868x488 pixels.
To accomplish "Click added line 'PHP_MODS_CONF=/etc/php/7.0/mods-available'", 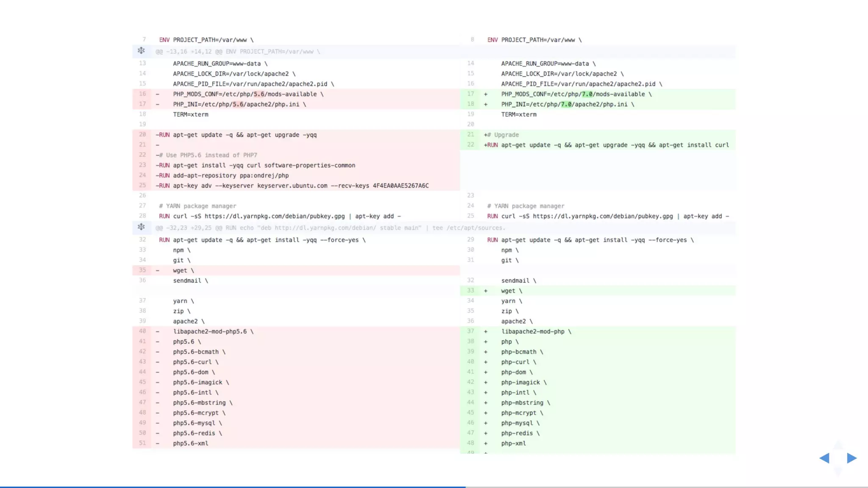I will tap(598, 94).
